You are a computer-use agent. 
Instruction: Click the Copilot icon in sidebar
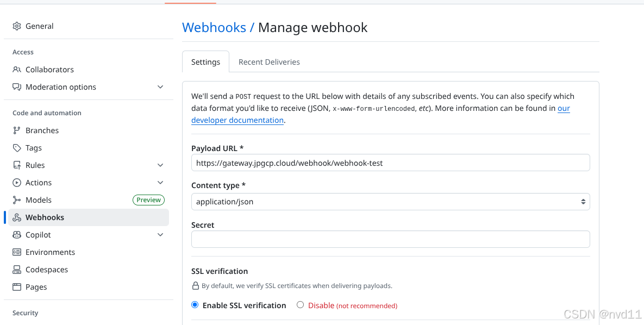(x=17, y=235)
